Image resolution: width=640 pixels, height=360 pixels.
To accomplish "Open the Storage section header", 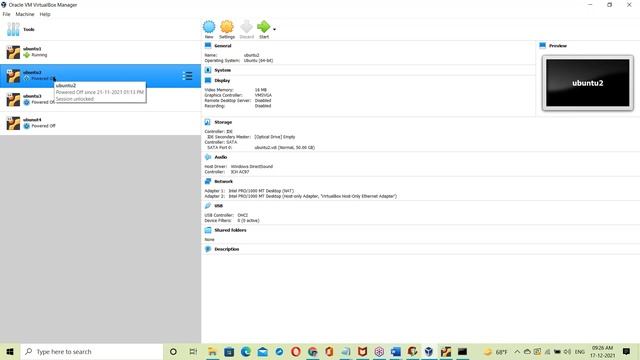I will point(223,122).
